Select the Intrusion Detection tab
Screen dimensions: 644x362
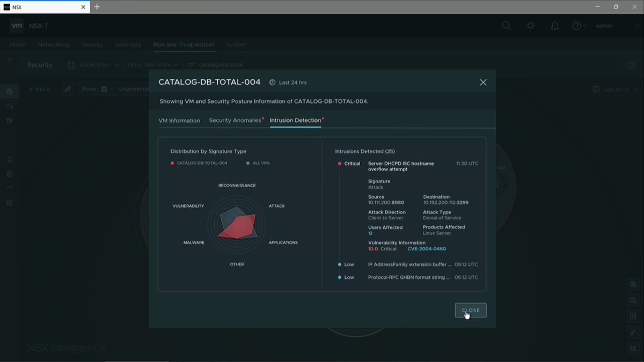click(x=297, y=120)
